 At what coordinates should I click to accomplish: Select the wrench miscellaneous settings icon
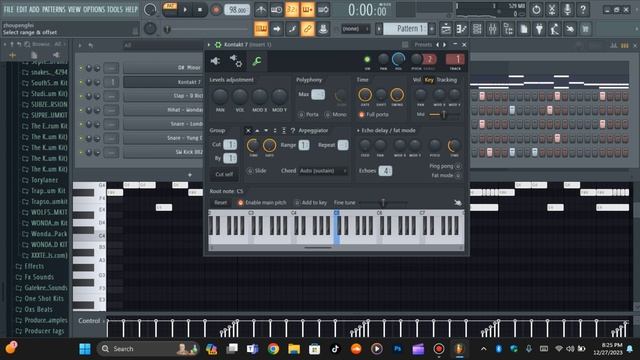(x=257, y=61)
